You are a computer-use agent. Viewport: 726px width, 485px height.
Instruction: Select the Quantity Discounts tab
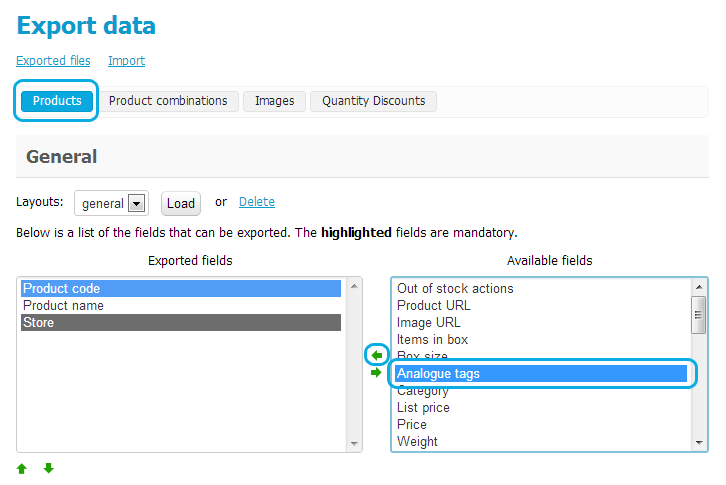pos(373,101)
